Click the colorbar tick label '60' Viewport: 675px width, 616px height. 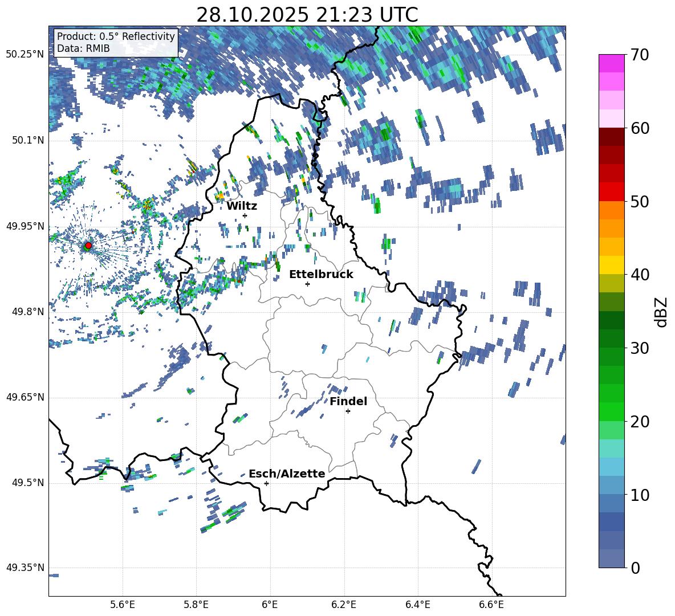point(640,129)
